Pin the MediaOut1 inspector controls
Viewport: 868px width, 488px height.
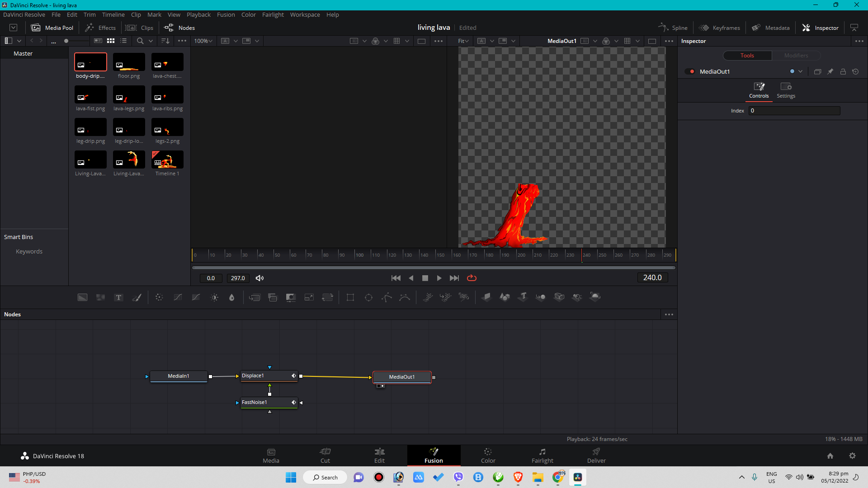(830, 71)
